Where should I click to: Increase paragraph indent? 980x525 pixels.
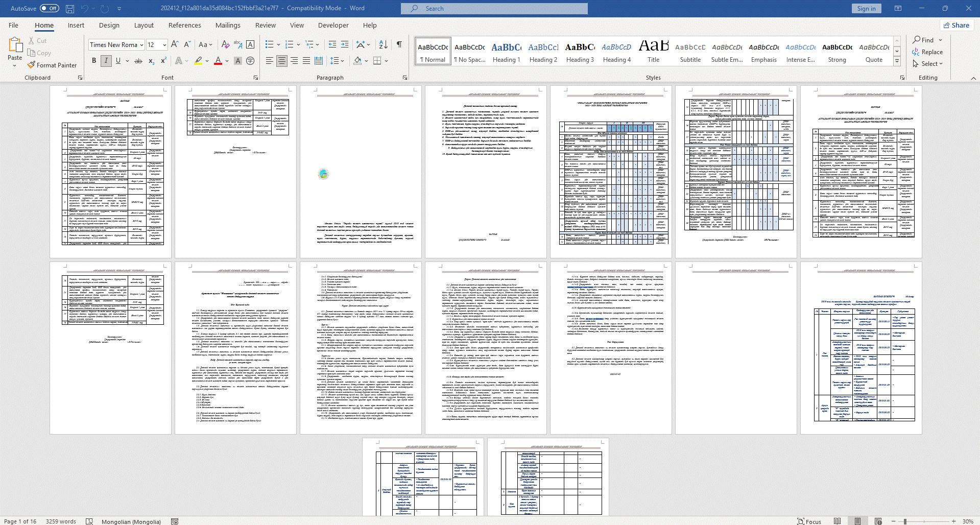coord(345,44)
